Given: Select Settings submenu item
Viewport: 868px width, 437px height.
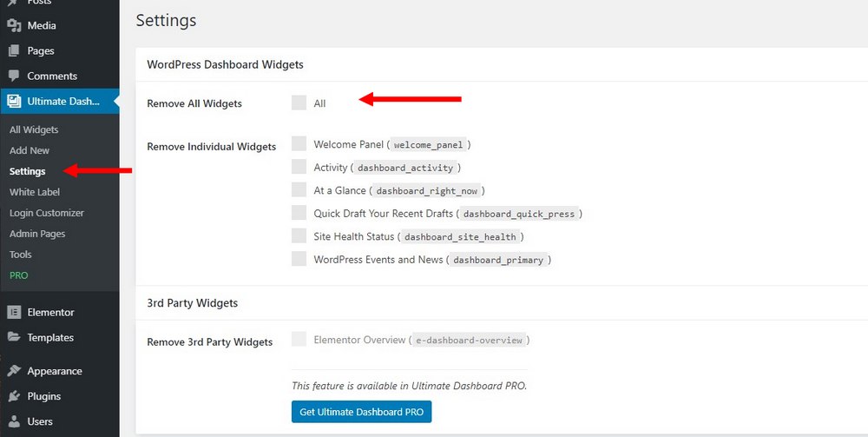Looking at the screenshot, I should 28,171.
